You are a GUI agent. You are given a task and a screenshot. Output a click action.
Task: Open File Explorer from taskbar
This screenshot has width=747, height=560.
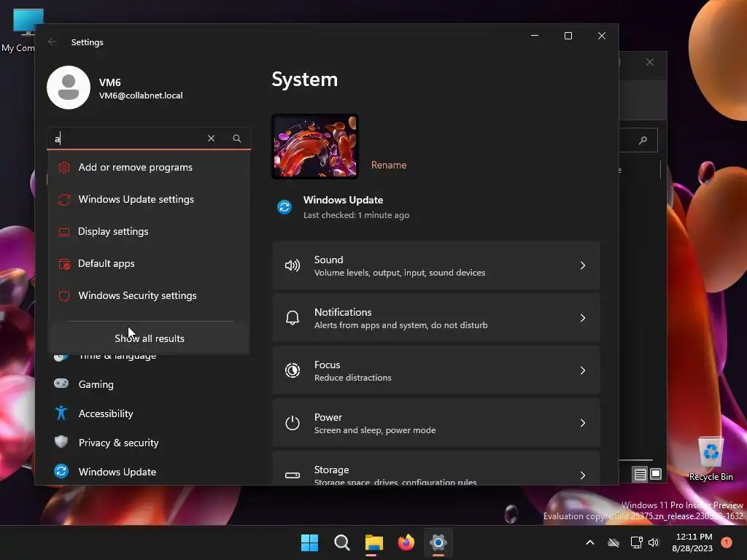coord(374,542)
